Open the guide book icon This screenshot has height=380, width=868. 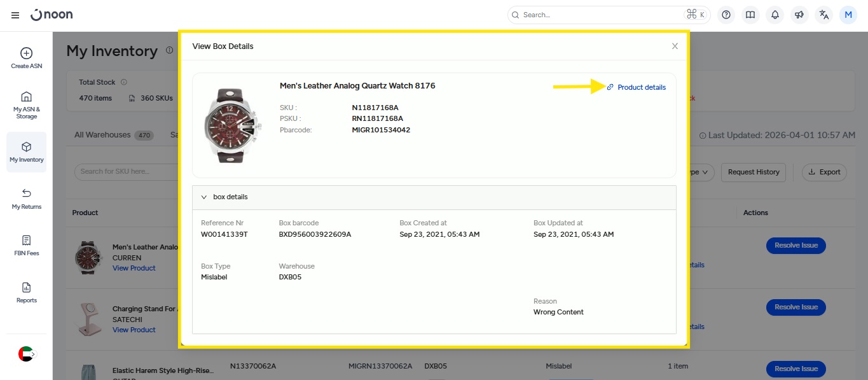750,15
